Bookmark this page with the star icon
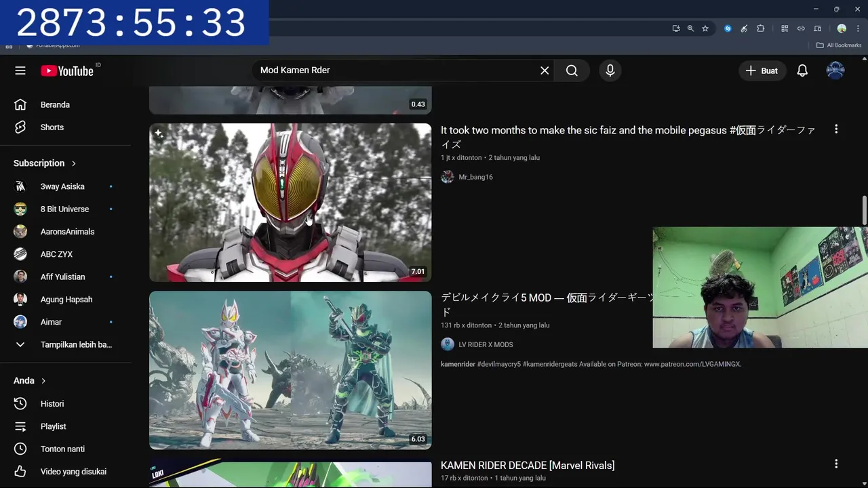The height and width of the screenshot is (488, 868). pyautogui.click(x=705, y=28)
